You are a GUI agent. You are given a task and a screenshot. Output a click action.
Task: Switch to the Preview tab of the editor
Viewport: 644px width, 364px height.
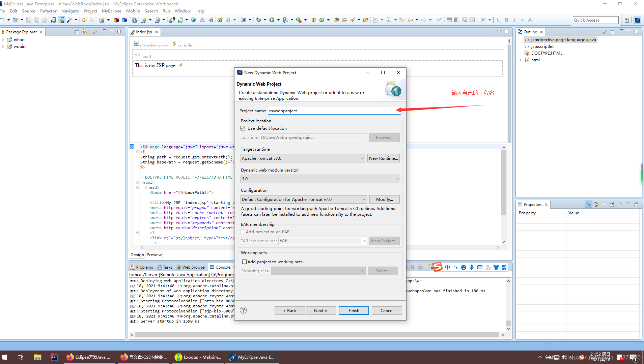(x=154, y=254)
